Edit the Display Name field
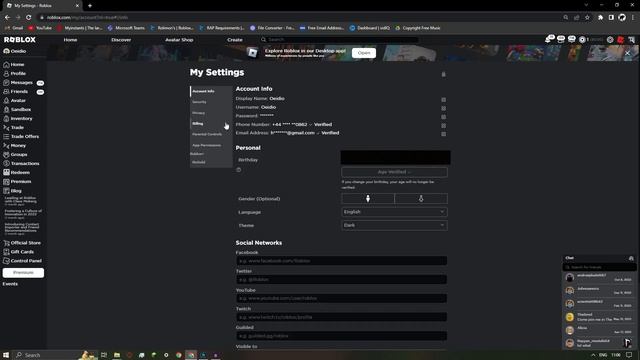The image size is (640, 360). (443, 100)
